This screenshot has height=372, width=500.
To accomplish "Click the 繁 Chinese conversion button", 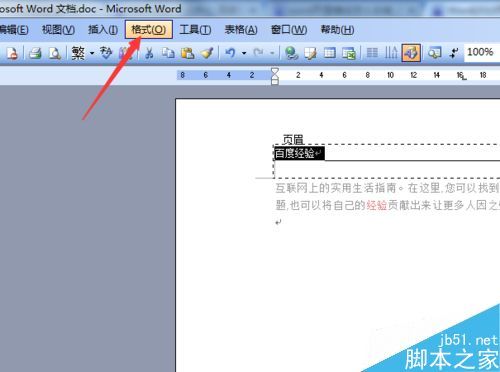I will [78, 53].
